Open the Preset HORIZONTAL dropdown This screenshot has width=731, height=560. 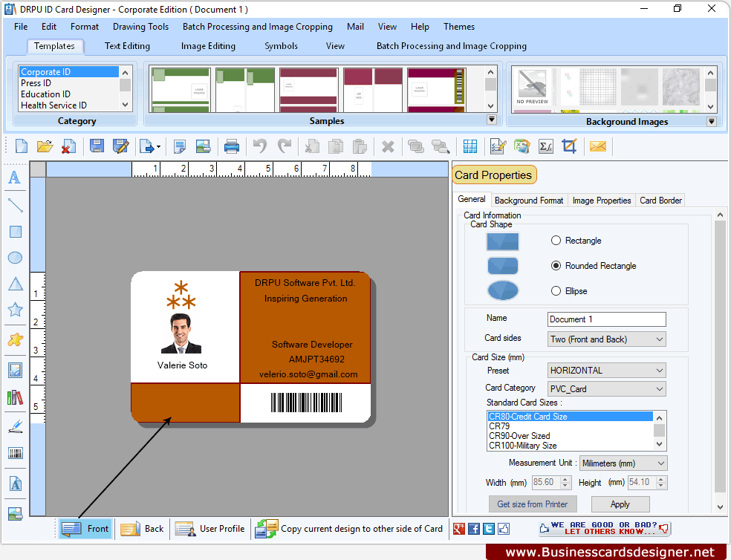click(x=606, y=370)
